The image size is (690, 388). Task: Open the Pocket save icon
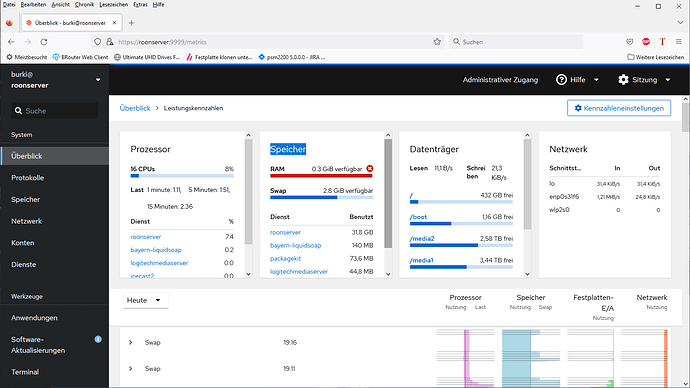[x=630, y=42]
